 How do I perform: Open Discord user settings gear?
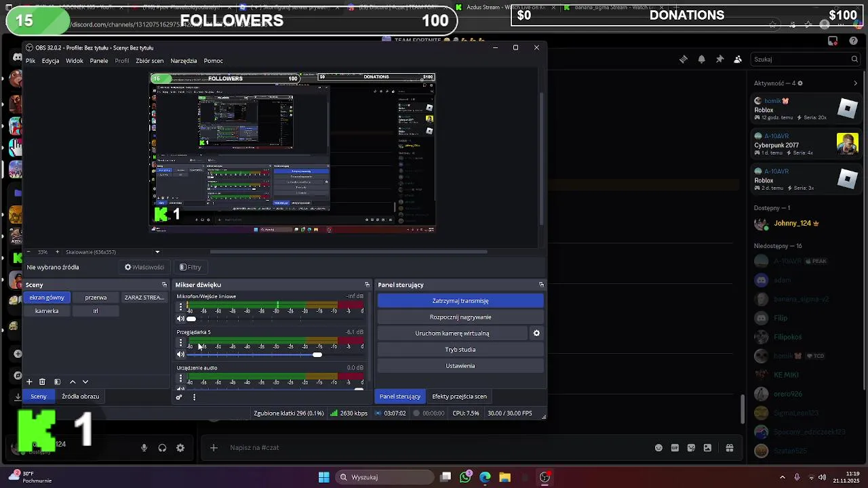(180, 447)
